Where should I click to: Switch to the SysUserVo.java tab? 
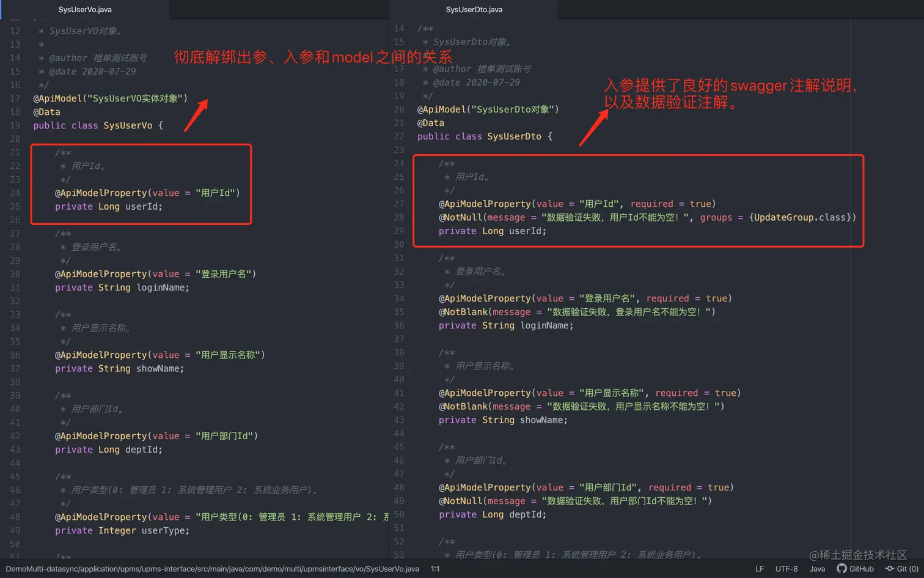pos(85,9)
